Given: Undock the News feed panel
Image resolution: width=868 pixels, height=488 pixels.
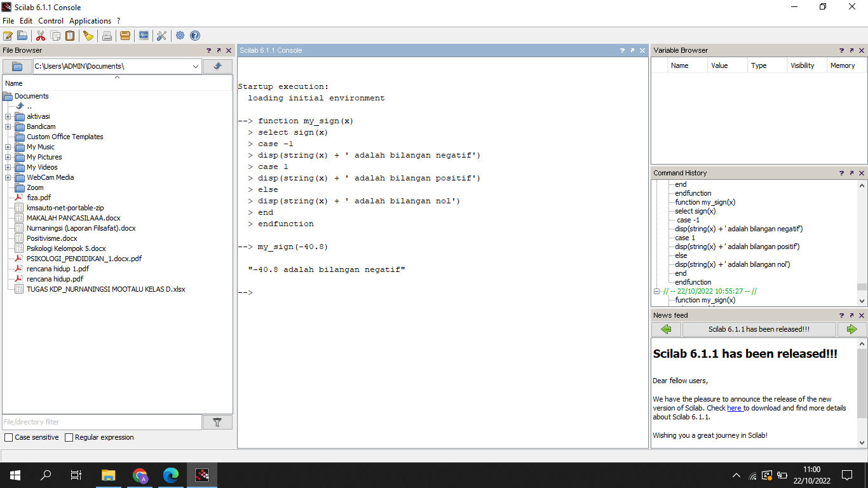Looking at the screenshot, I should (852, 315).
